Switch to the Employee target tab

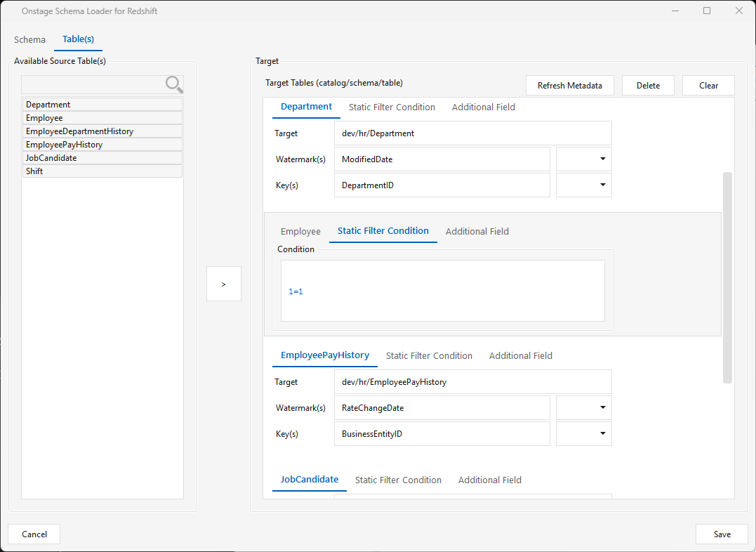300,231
